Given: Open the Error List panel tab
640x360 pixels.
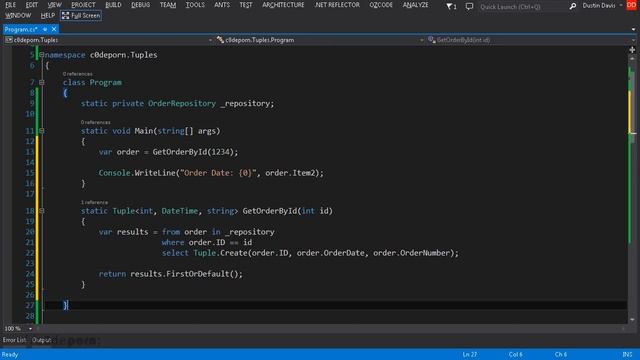Looking at the screenshot, I should tap(14, 340).
